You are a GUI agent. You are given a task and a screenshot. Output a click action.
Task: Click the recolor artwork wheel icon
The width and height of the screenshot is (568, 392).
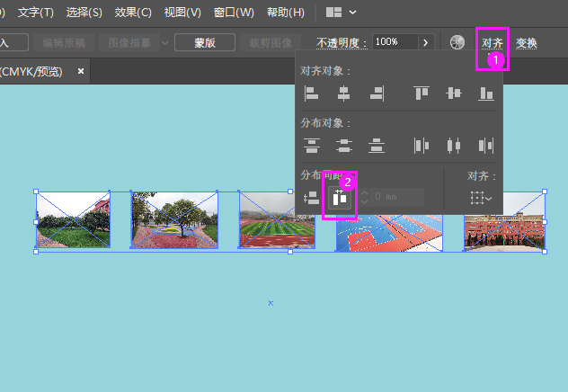[x=457, y=43]
